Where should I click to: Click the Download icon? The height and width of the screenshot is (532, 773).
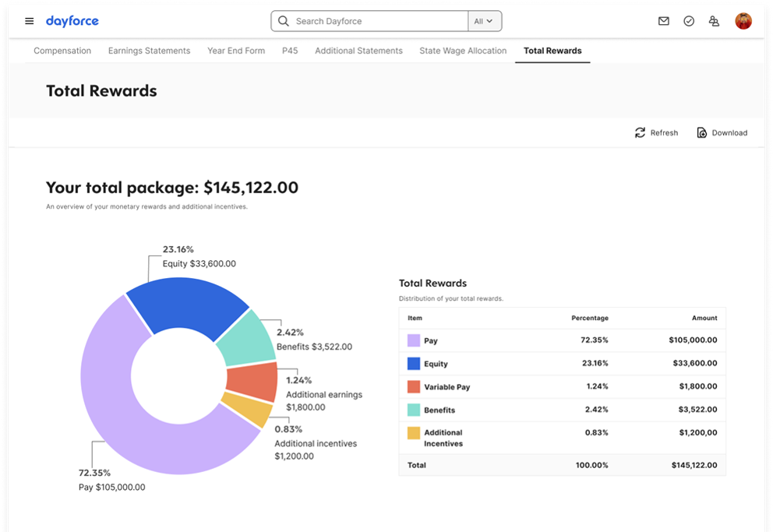pos(702,132)
